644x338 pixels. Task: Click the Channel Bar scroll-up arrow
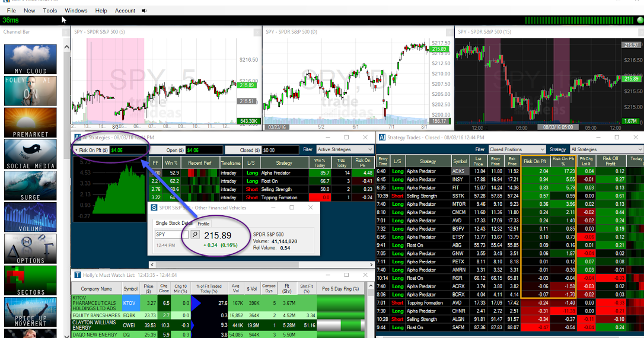[x=67, y=47]
